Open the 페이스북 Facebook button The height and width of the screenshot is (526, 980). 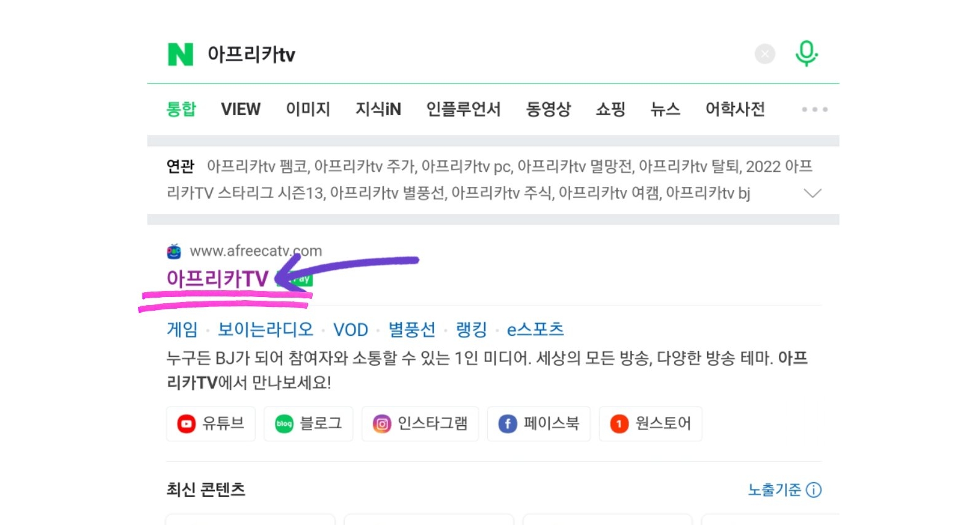pyautogui.click(x=539, y=424)
